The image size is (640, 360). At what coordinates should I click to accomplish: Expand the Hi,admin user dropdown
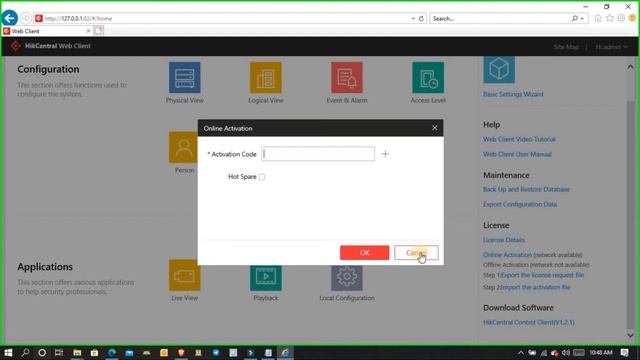[x=611, y=47]
